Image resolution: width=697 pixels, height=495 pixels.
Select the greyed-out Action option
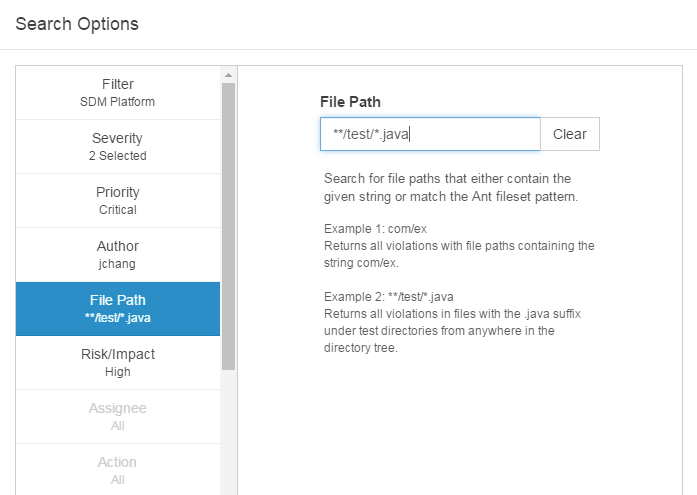click(118, 470)
